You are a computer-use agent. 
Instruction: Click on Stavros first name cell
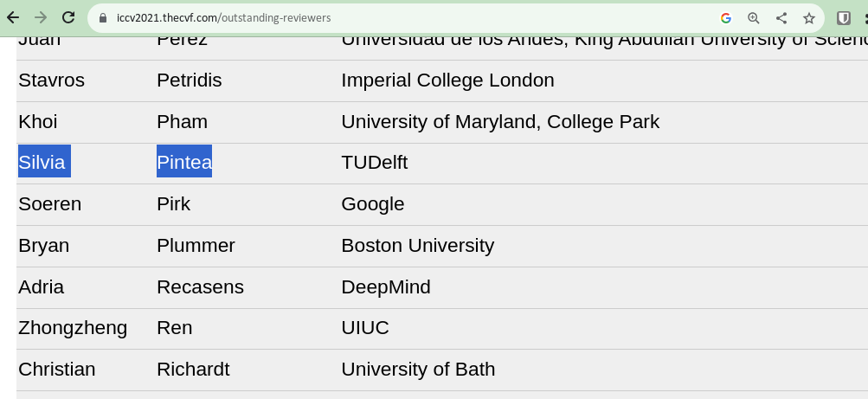(x=51, y=80)
